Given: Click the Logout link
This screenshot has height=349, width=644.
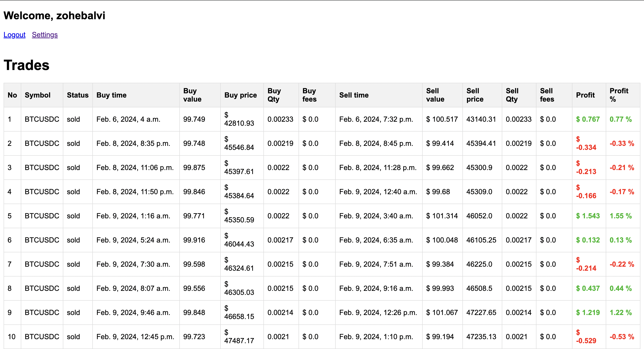Looking at the screenshot, I should pos(14,35).
